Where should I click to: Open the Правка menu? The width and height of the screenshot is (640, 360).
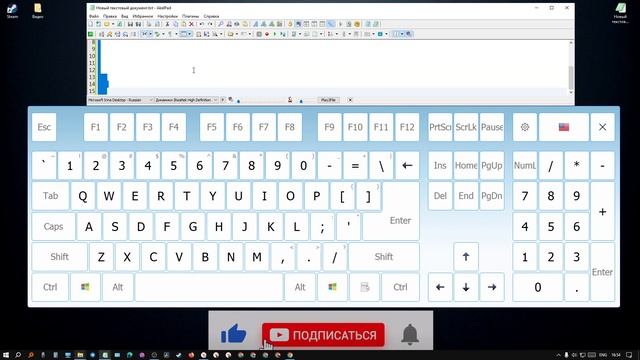110,16
